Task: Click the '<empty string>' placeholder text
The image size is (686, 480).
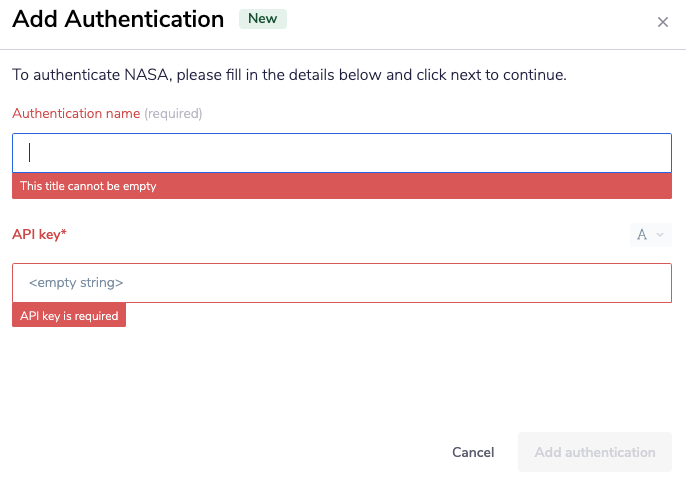Action: (x=76, y=283)
